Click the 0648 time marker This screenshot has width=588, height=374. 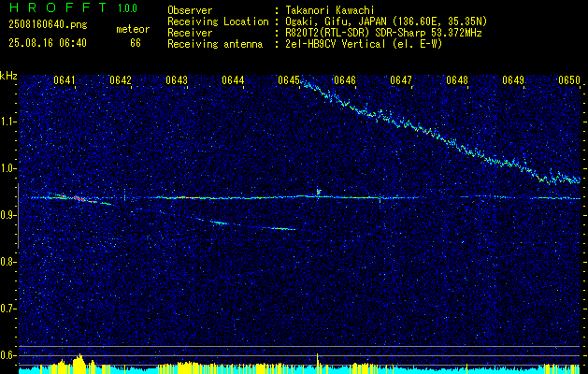pos(457,80)
